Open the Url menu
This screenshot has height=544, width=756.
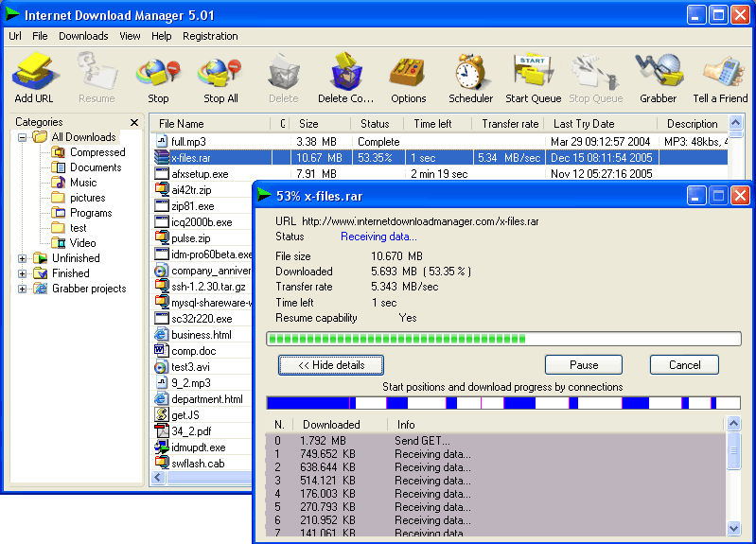click(x=15, y=36)
